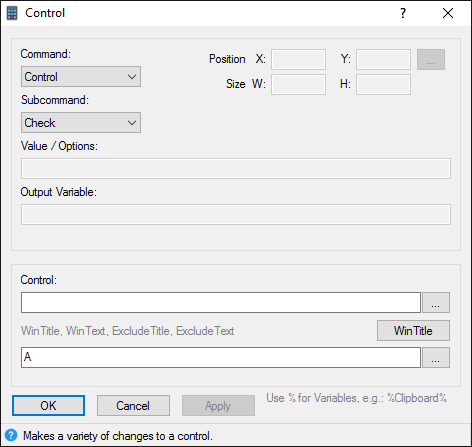Click the window title field containing A

click(x=221, y=358)
